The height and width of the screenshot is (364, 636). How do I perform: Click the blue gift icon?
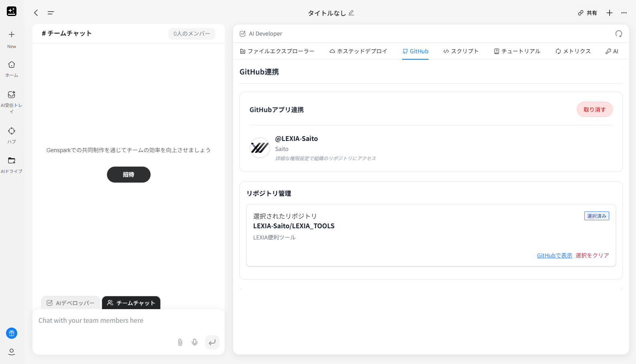coord(12,333)
